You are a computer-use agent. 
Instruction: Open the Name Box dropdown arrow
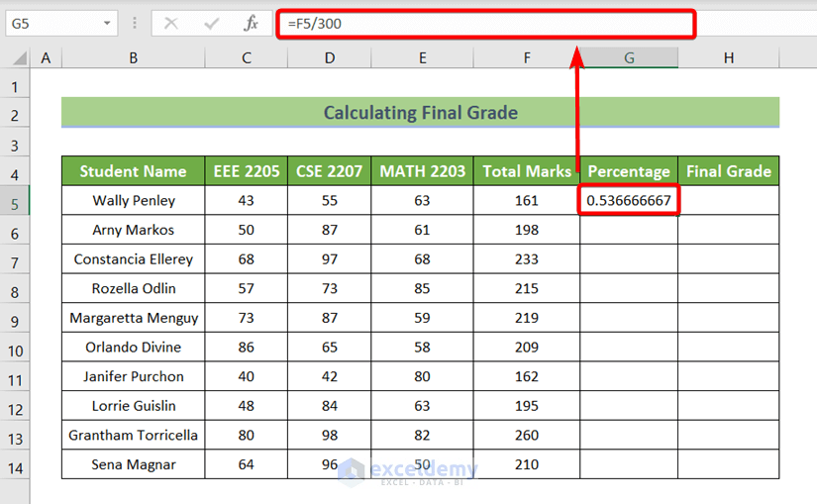pos(107,24)
